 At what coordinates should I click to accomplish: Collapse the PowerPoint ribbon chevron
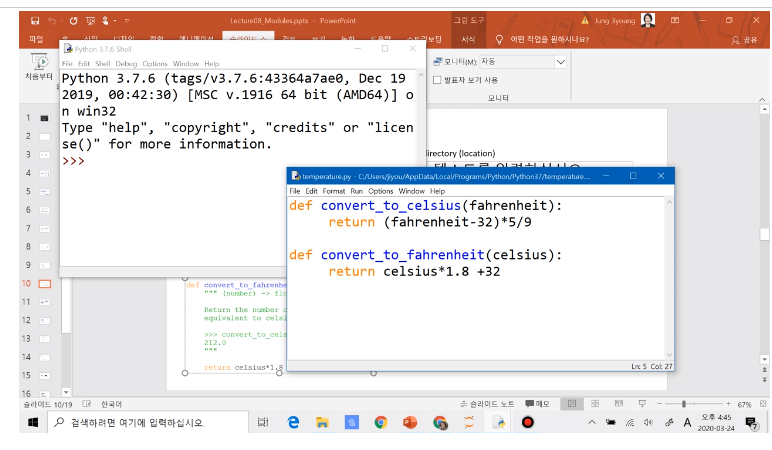click(x=762, y=99)
